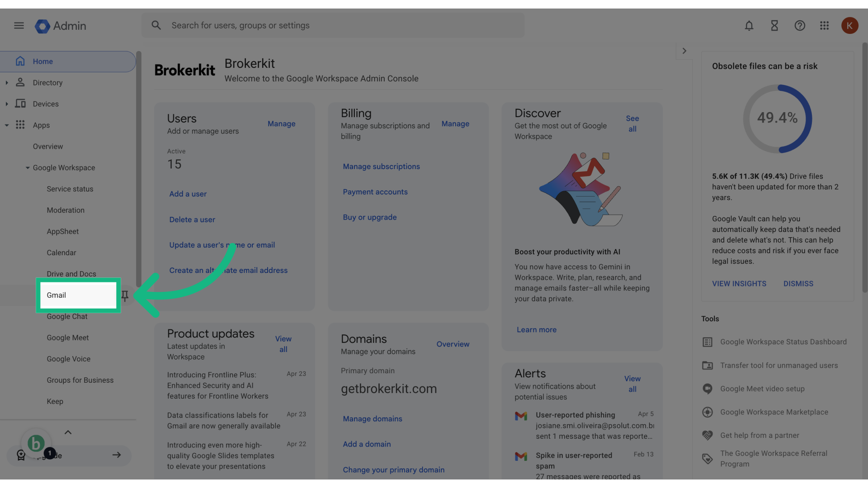Click the page's right vertical scrollbar
Screen dimensions: 868x488
point(864,167)
